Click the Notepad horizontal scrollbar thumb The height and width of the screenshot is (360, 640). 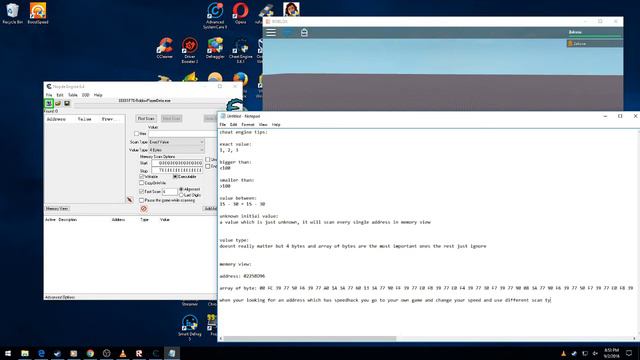(x=310, y=338)
